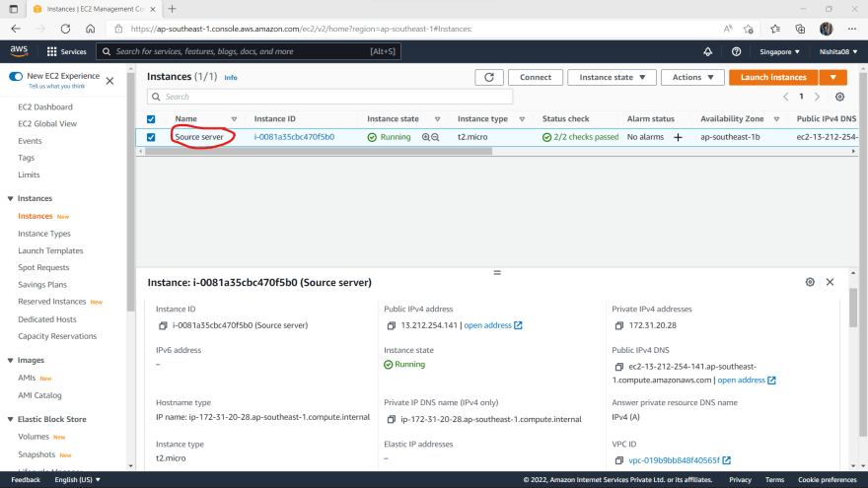Viewport: 868px width, 488px height.
Task: Click the instances Search field
Action: tap(329, 97)
